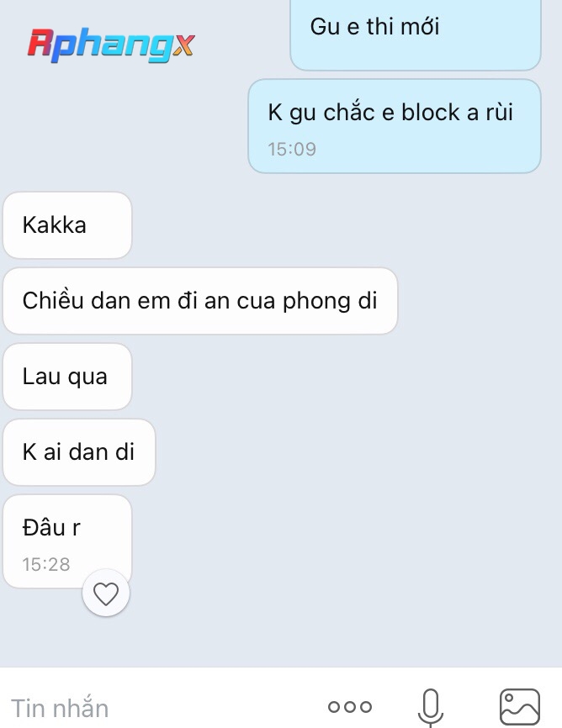Image resolution: width=562 pixels, height=728 pixels.
Task: Open the three-dots more options
Action: (x=349, y=707)
